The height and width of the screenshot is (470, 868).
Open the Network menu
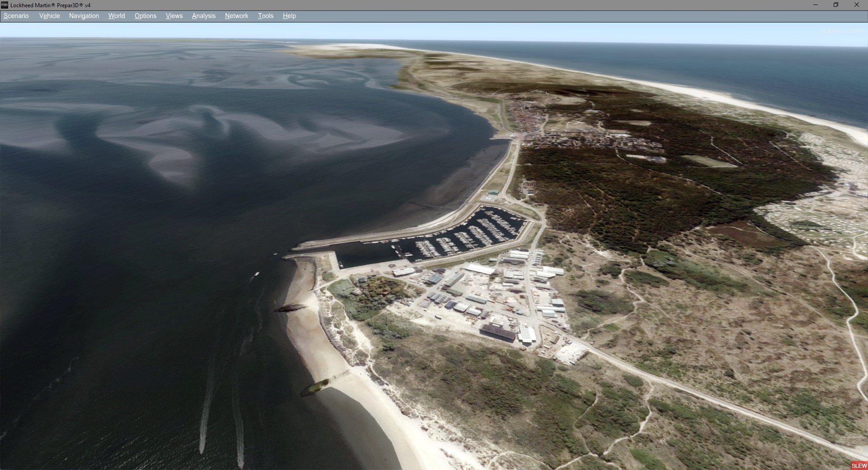(x=236, y=16)
